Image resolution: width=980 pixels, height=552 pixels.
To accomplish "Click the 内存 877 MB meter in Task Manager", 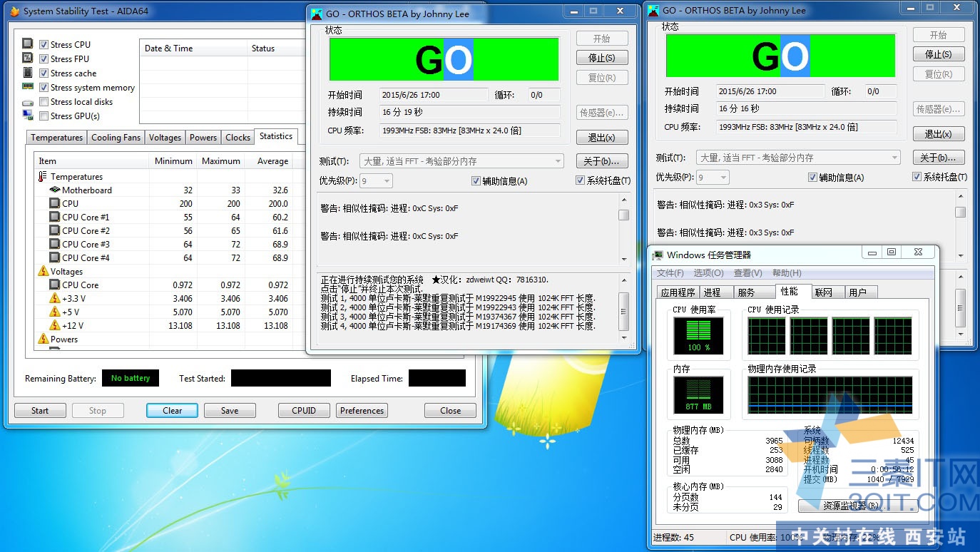I will (698, 396).
